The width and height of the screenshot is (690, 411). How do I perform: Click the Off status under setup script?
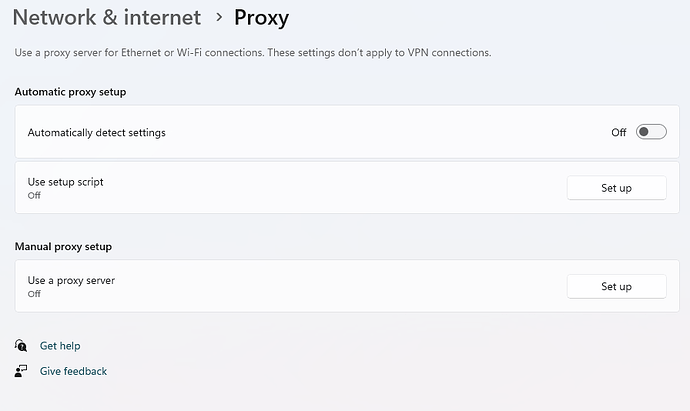tap(34, 195)
